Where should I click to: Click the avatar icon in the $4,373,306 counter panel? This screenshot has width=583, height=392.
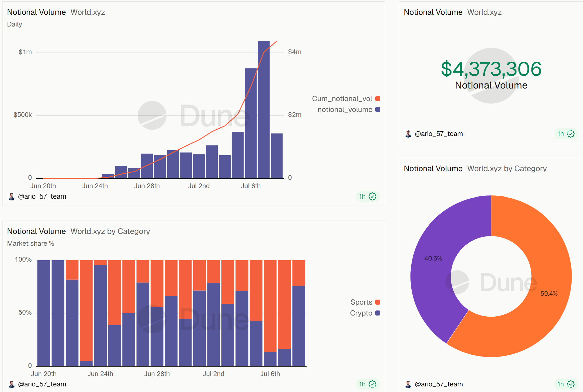[x=408, y=134]
